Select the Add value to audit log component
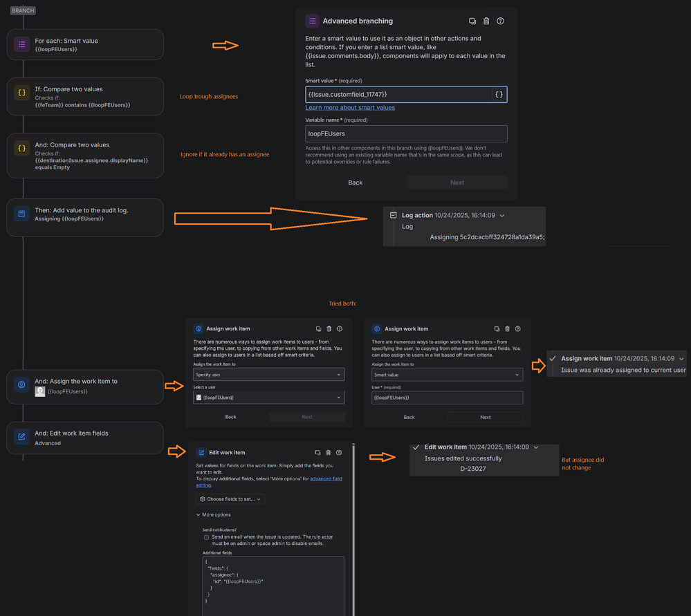This screenshot has height=616, width=691. click(85, 217)
